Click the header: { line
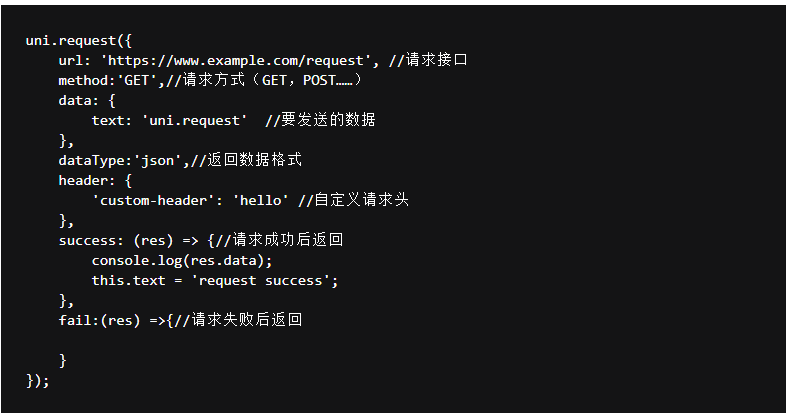The width and height of the screenshot is (787, 413). (x=95, y=181)
